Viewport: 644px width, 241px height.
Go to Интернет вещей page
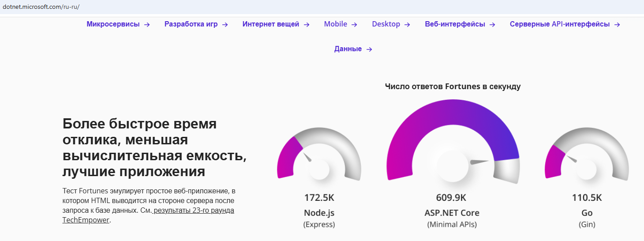pos(270,24)
